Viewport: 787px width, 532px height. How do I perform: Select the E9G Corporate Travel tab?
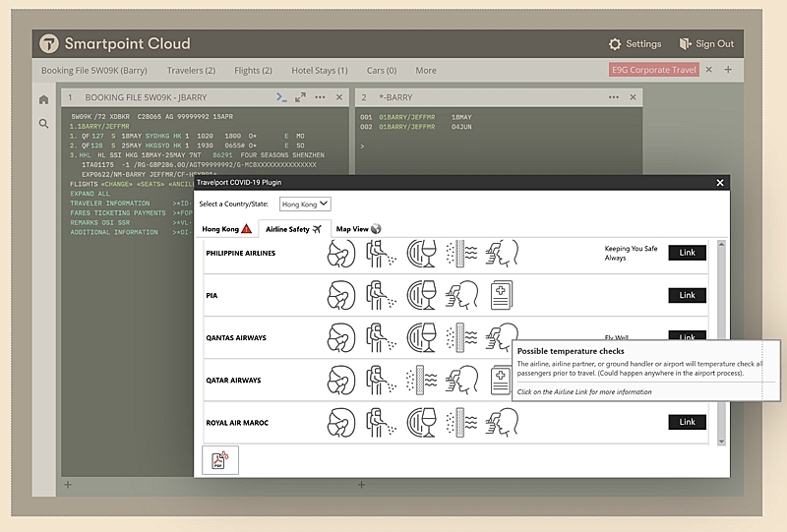654,70
